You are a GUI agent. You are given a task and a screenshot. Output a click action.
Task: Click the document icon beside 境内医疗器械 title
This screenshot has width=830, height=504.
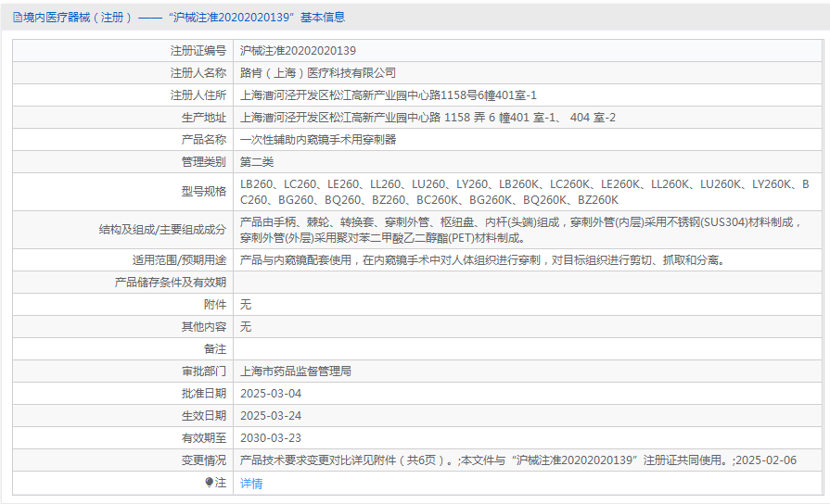click(x=18, y=18)
